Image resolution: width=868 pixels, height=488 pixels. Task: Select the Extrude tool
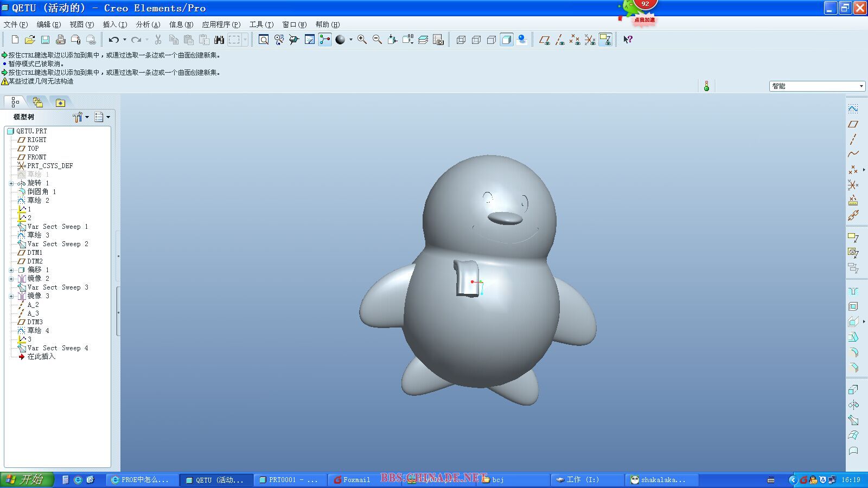[x=853, y=390]
